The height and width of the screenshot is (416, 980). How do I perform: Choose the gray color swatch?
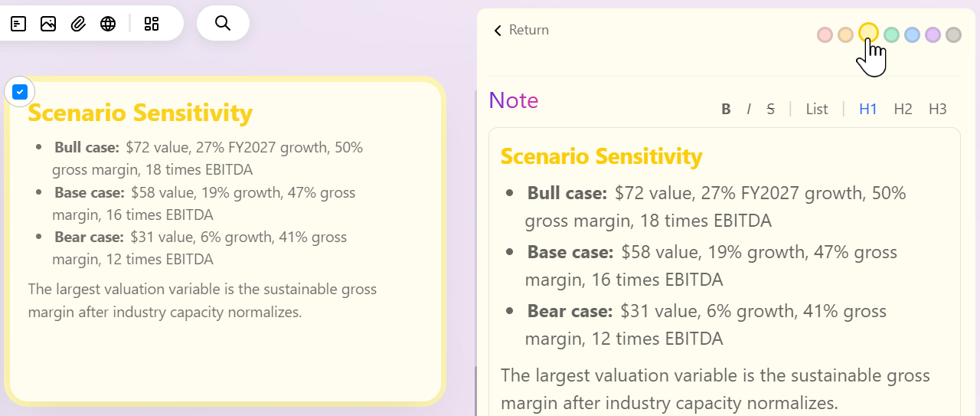click(x=953, y=34)
